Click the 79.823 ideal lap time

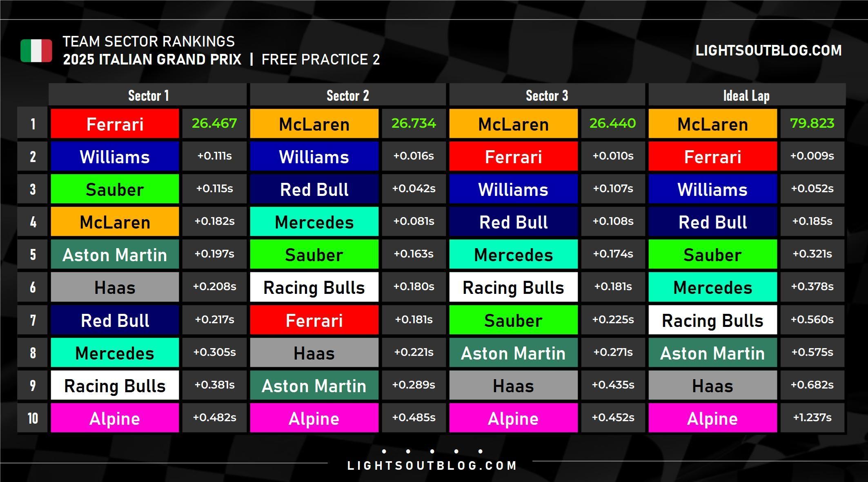(x=812, y=123)
